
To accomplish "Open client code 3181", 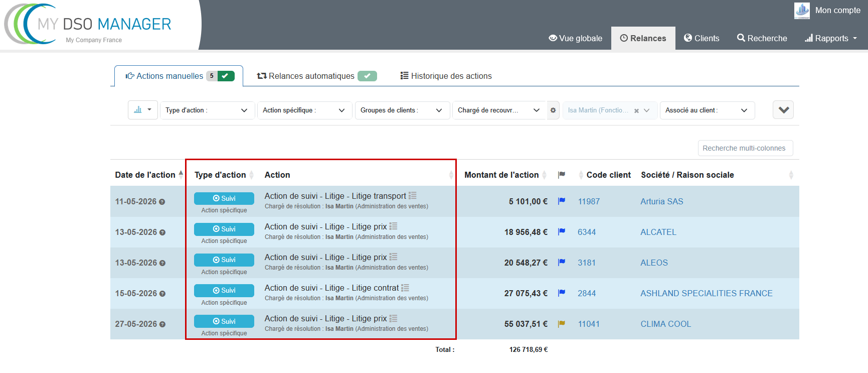I will (587, 263).
